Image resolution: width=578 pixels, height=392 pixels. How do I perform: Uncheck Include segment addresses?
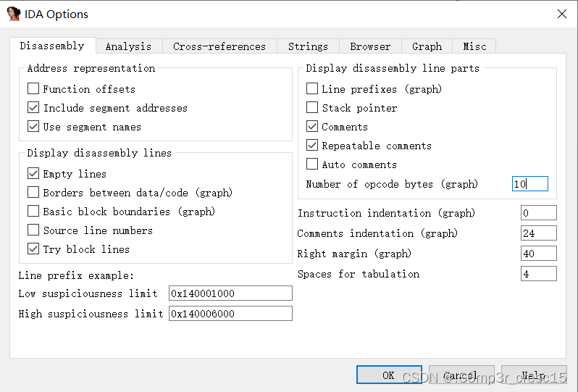[33, 108]
